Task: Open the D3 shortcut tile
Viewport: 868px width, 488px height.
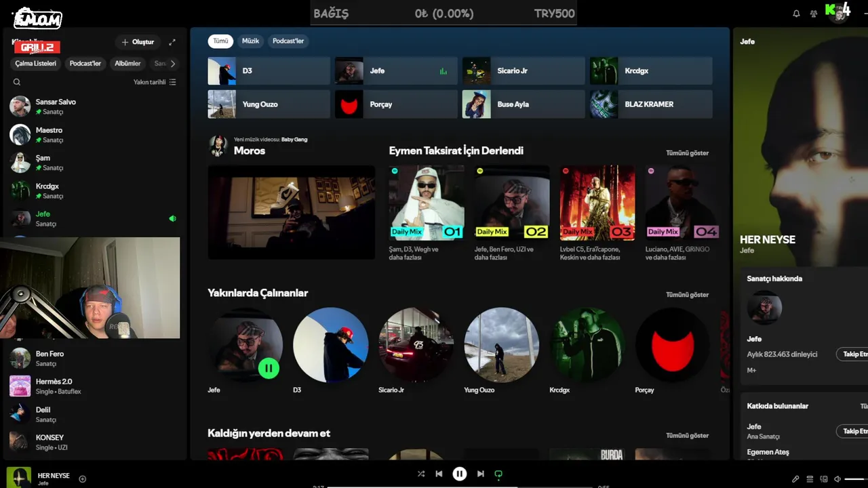Action: pyautogui.click(x=269, y=71)
